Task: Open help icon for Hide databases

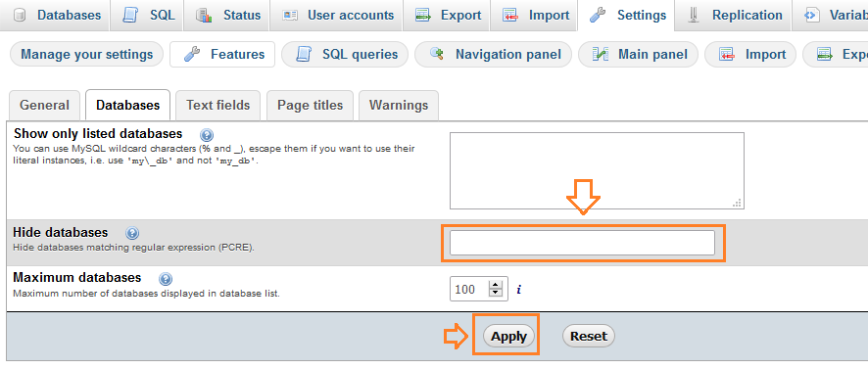Action: (x=132, y=233)
